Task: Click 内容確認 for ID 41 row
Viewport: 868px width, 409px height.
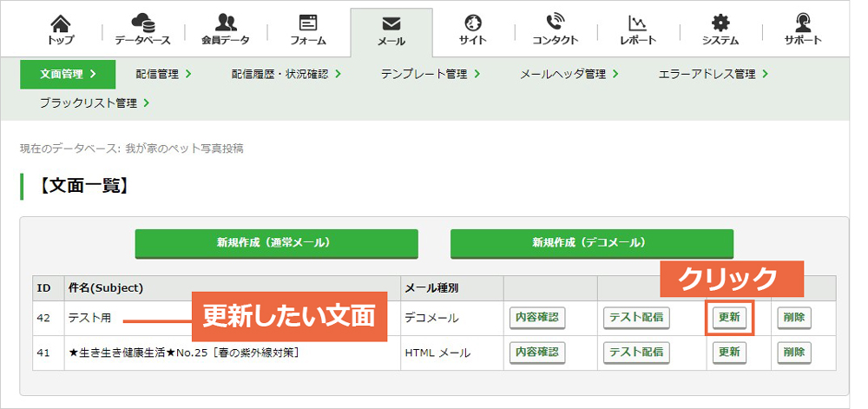Action: pyautogui.click(x=537, y=352)
